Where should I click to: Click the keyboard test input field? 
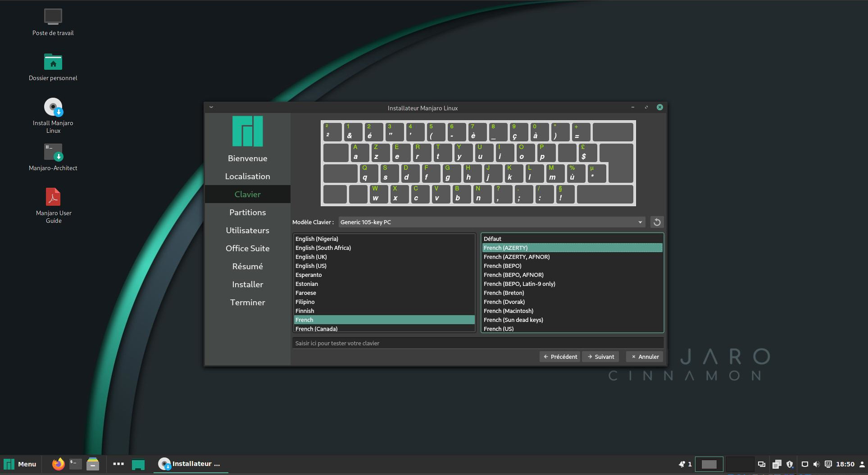tap(478, 343)
